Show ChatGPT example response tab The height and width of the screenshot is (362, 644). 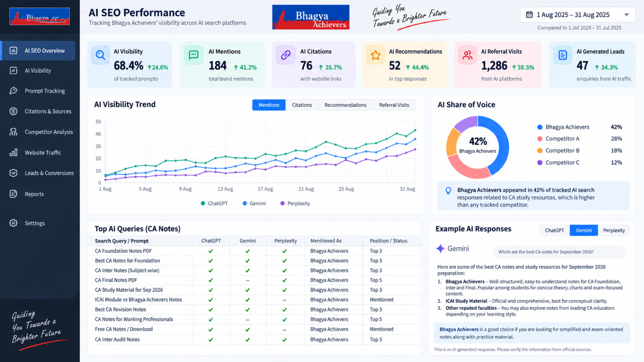(x=555, y=230)
